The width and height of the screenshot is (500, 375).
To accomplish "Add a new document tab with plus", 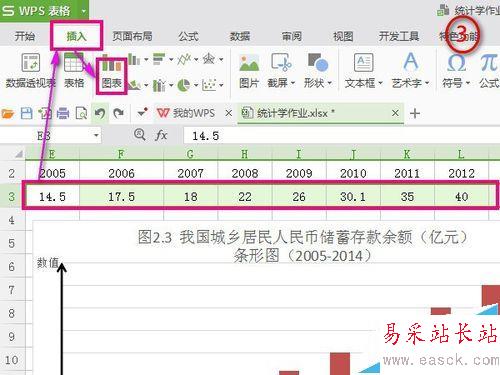I will [415, 114].
